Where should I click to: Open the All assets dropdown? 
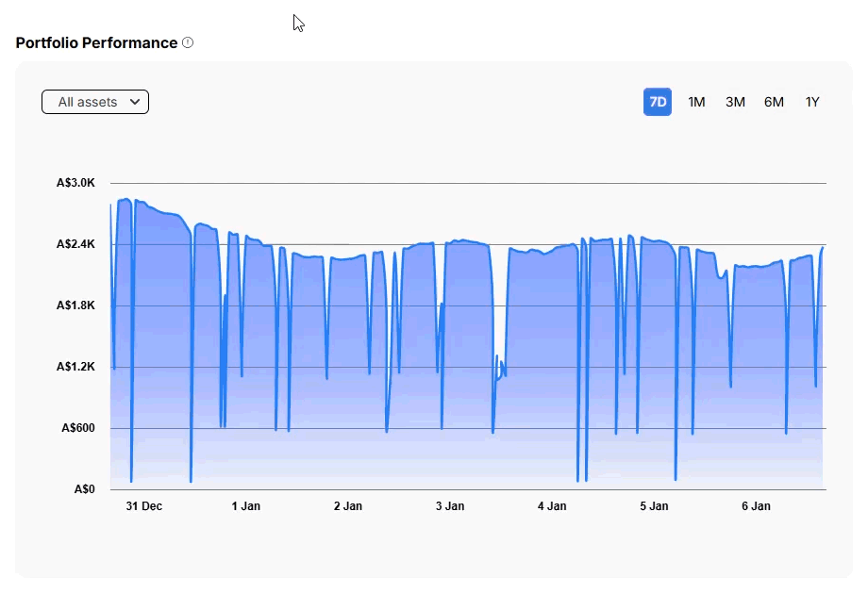[x=95, y=102]
